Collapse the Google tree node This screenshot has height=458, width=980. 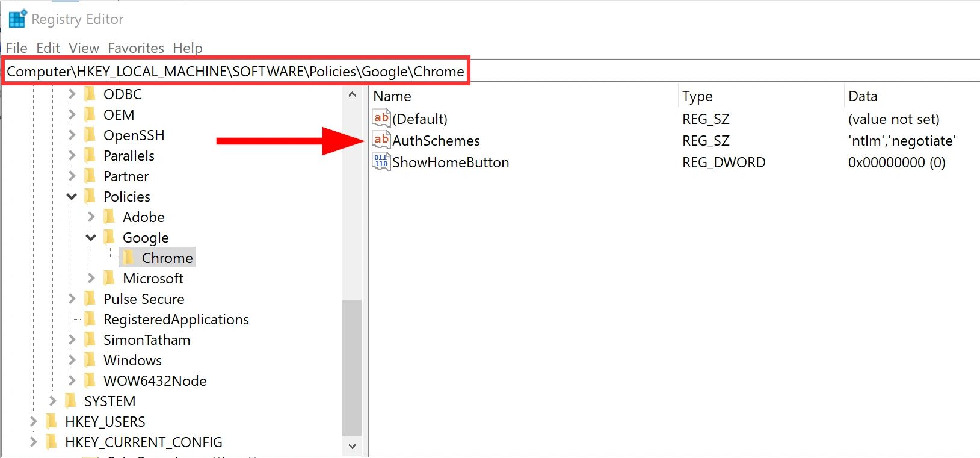tap(91, 237)
